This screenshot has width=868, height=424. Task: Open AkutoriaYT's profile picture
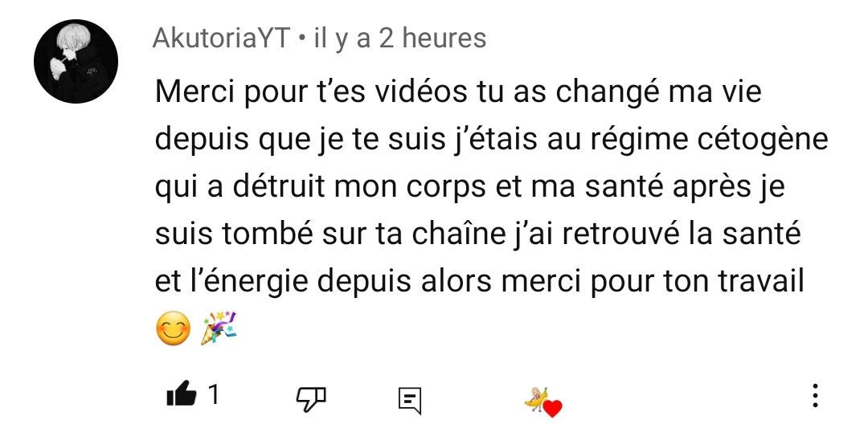click(x=76, y=61)
